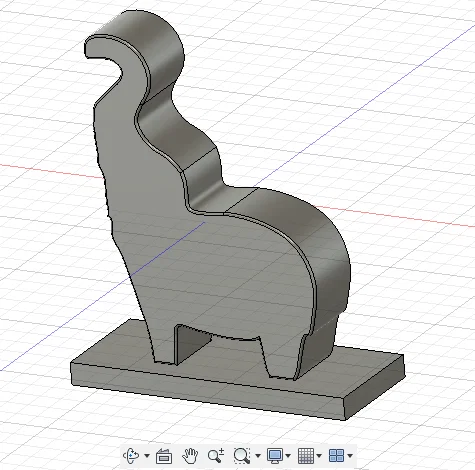This screenshot has height=470, width=475.
Task: Activate the Zoom Window magnifier tool
Action: 242,456
